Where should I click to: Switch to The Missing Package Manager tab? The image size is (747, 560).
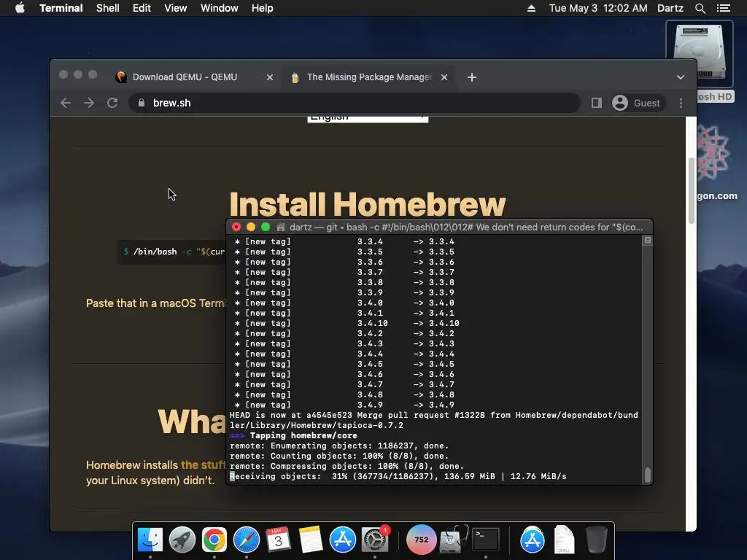pyautogui.click(x=368, y=77)
